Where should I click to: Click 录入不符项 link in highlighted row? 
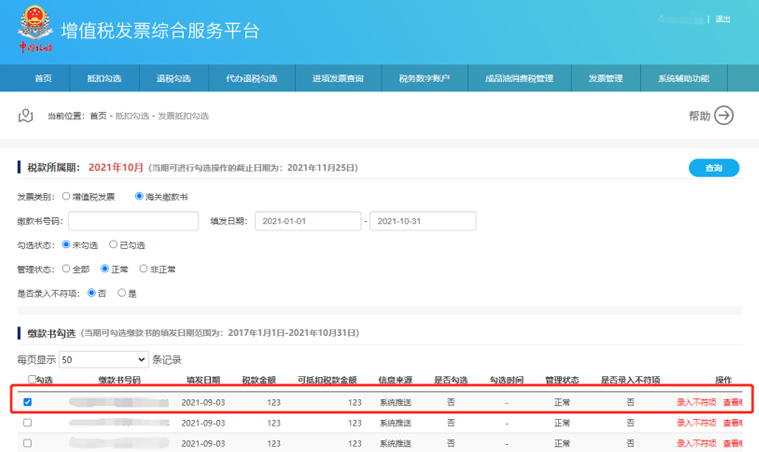click(x=696, y=402)
